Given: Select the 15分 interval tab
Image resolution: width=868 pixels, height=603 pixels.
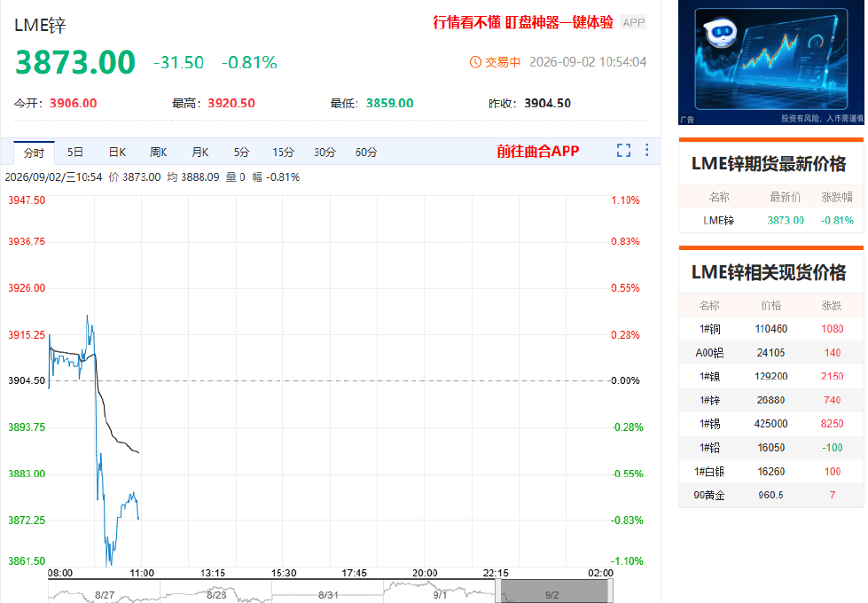Looking at the screenshot, I should click(x=283, y=153).
